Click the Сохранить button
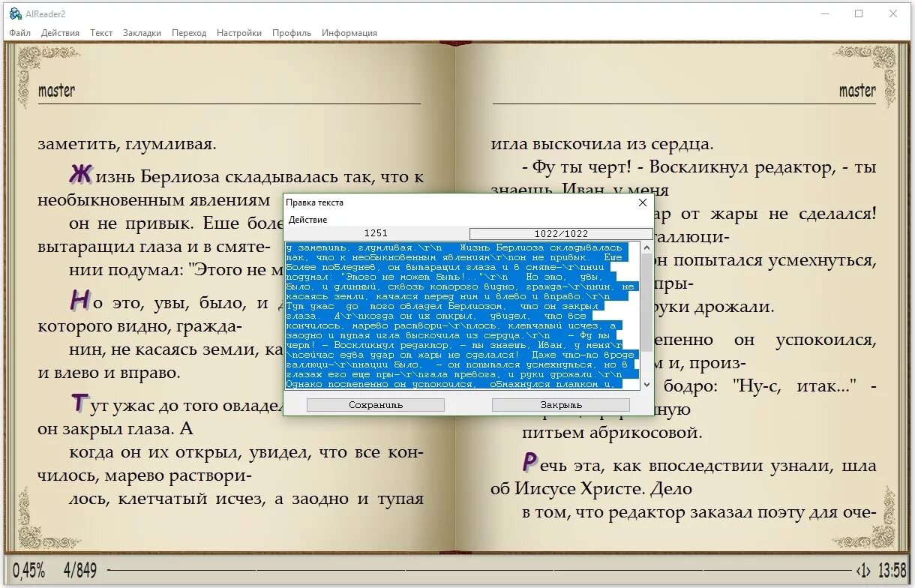This screenshot has height=588, width=915. (376, 405)
